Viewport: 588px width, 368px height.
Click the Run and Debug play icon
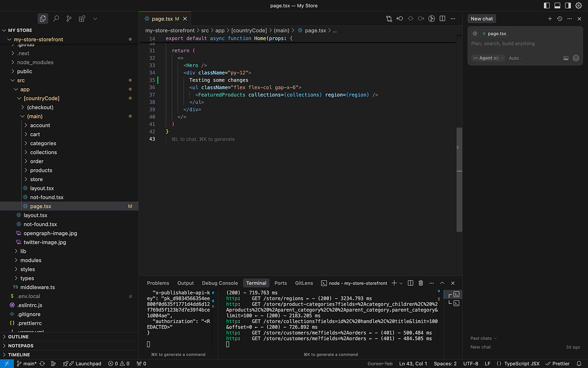(431, 18)
